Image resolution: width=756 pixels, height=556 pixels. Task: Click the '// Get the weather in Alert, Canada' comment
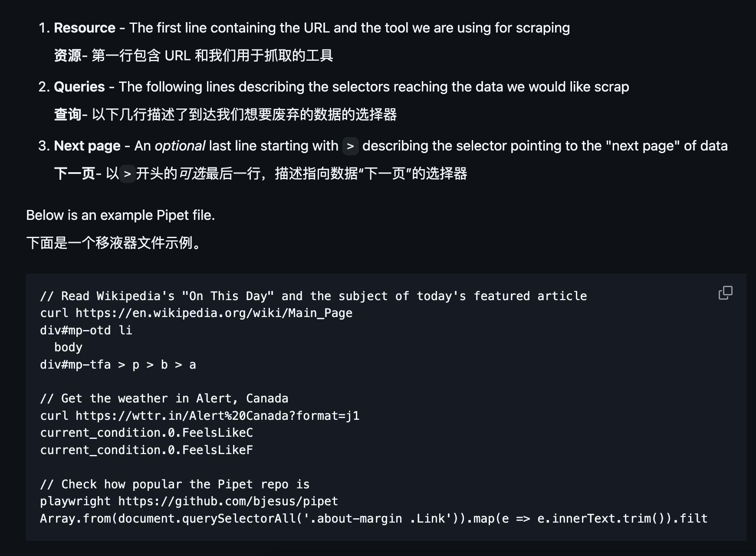click(x=164, y=399)
